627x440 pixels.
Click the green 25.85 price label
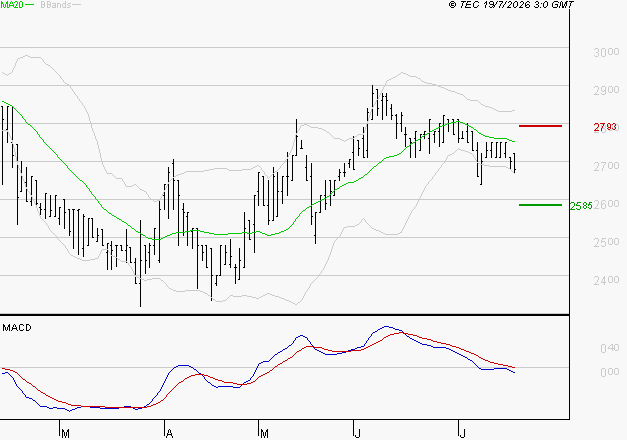click(x=581, y=206)
